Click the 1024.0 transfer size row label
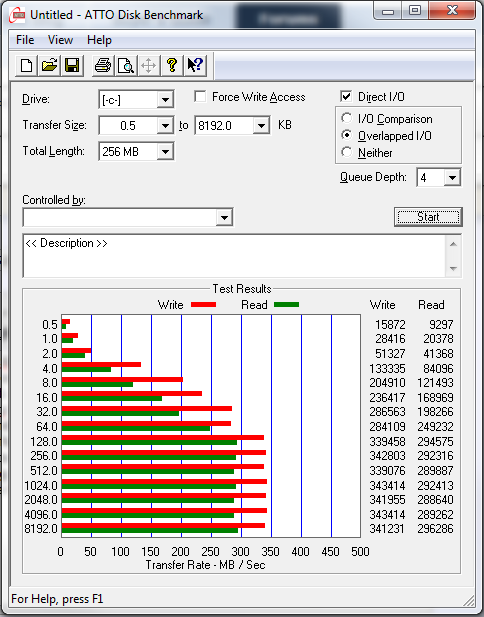 (41, 486)
